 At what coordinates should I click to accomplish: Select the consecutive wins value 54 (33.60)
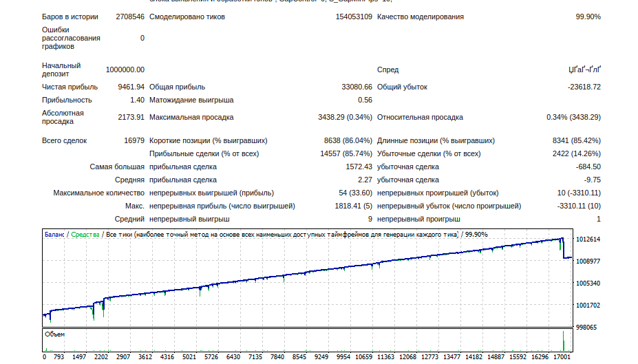click(355, 193)
